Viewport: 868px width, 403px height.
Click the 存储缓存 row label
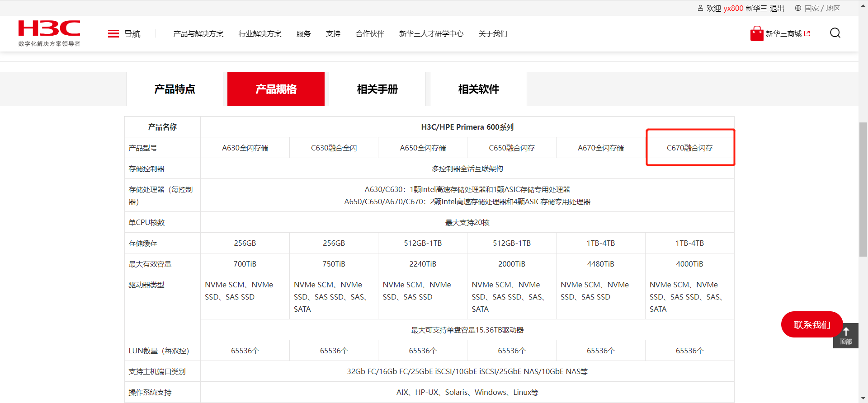[x=143, y=243]
